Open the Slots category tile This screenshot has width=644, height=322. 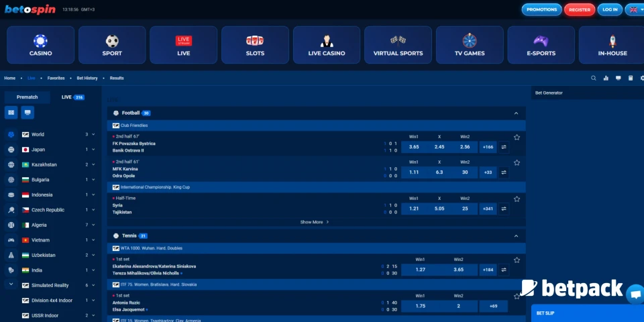click(255, 45)
